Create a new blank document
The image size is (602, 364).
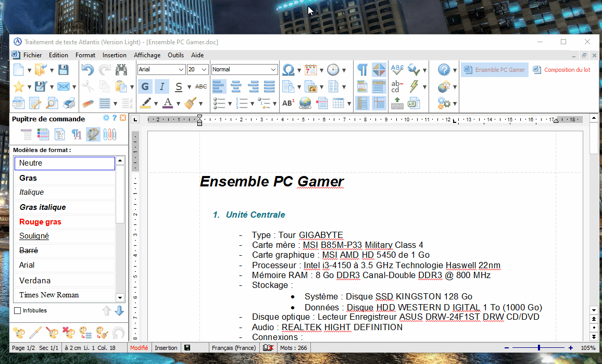[18, 69]
